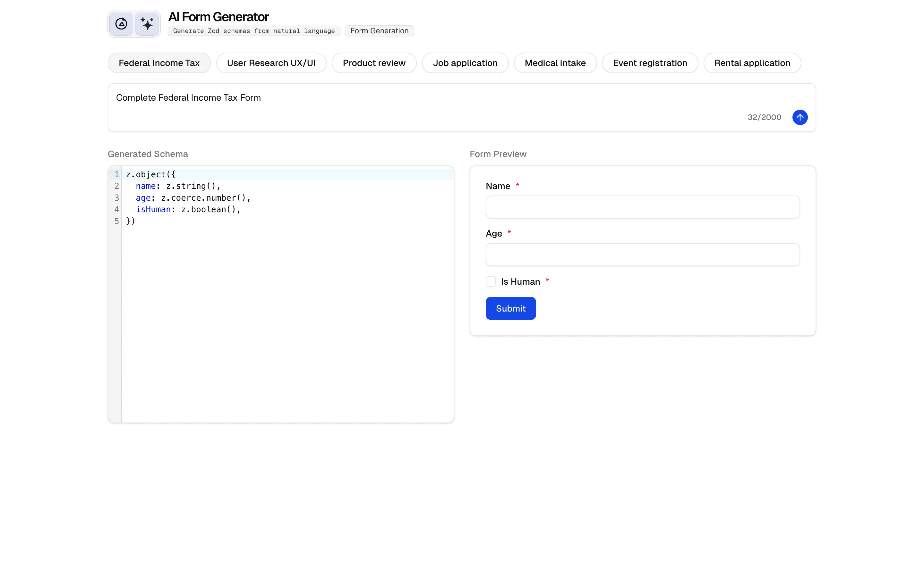Click the Generate Zod schemas from natural language badge
This screenshot has width=924, height=577.
(253, 30)
